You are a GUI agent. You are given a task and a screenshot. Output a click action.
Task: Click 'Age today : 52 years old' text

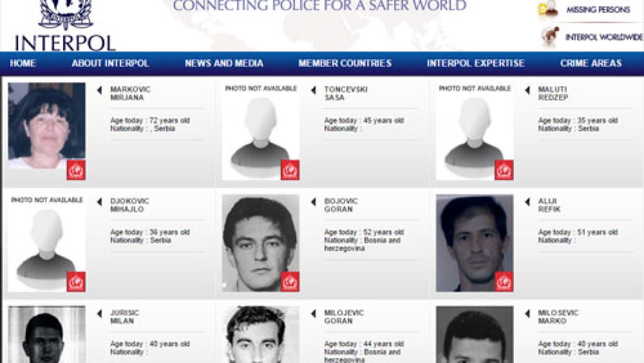tap(364, 233)
